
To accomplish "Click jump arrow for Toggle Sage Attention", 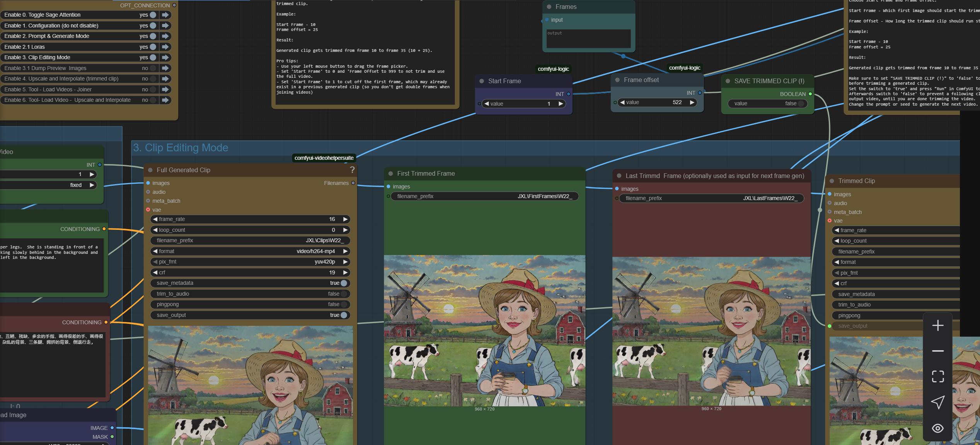I will pos(165,15).
